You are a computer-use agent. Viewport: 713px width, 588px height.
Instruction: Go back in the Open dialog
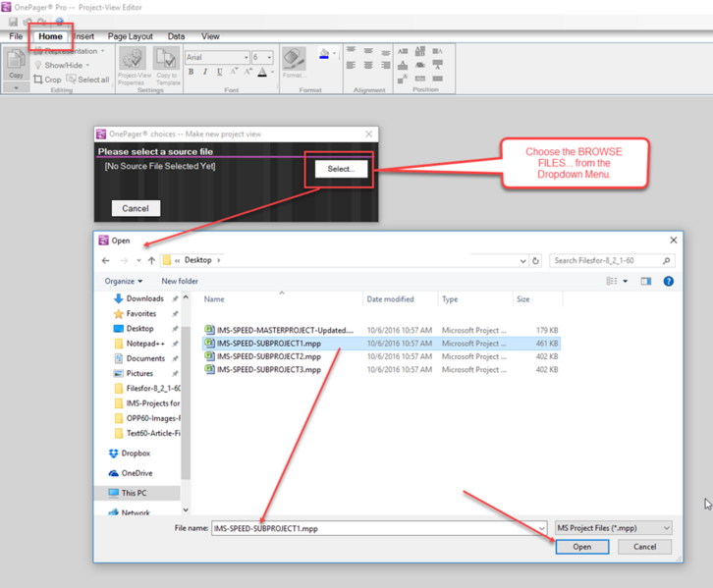(105, 260)
